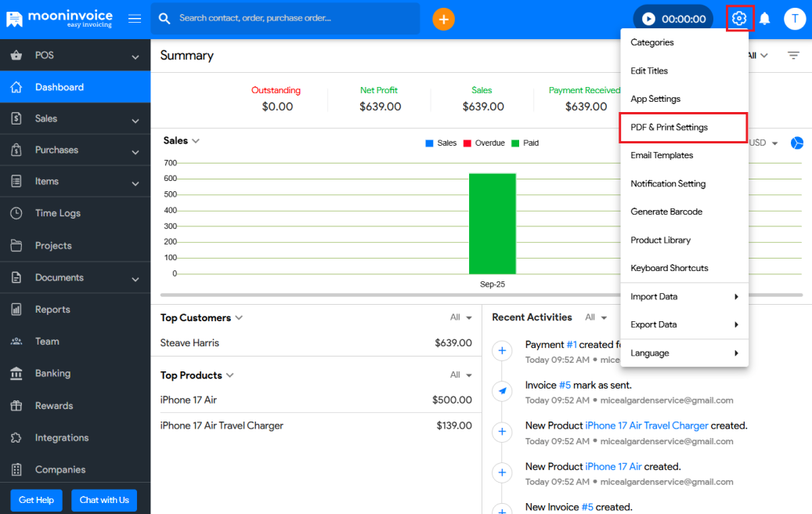Start the timer play button

coord(648,19)
